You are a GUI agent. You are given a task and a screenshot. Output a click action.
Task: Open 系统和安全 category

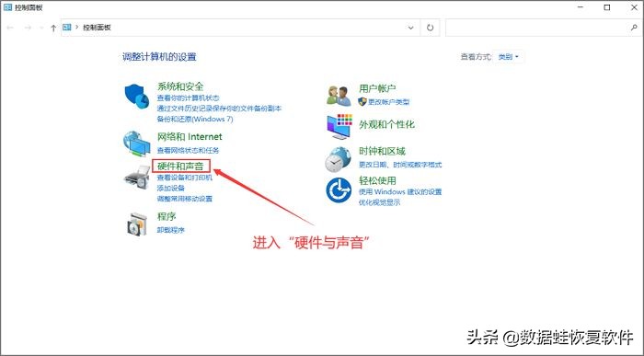tap(180, 86)
